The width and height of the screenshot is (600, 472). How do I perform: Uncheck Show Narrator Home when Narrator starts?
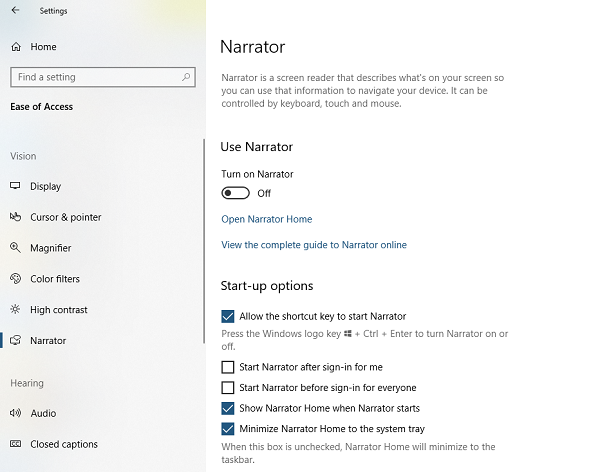(x=228, y=408)
